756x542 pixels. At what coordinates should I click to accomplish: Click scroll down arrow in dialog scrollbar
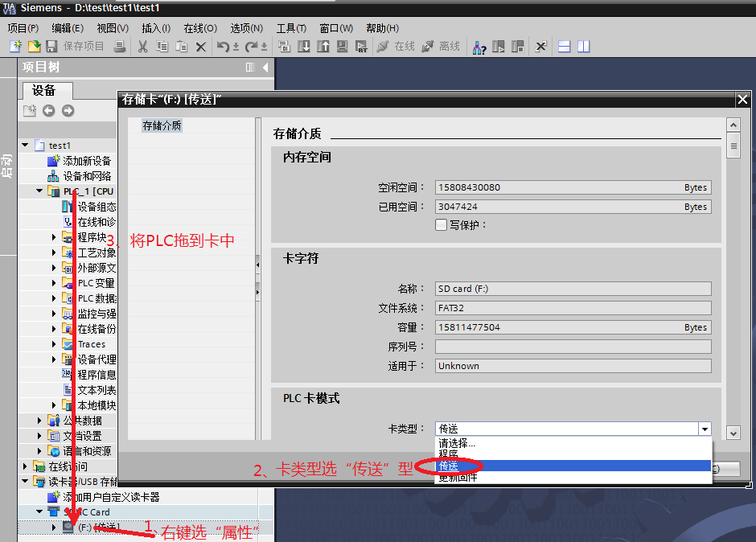[x=733, y=433]
